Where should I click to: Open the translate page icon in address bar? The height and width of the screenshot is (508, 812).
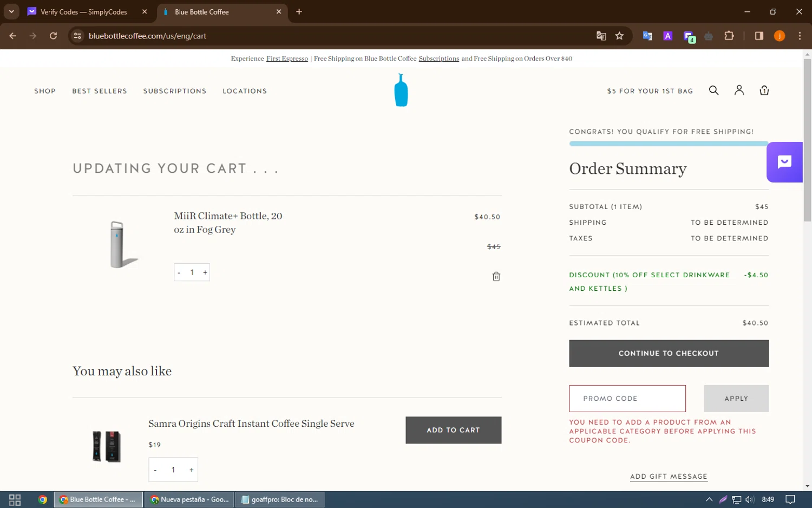[x=601, y=36]
